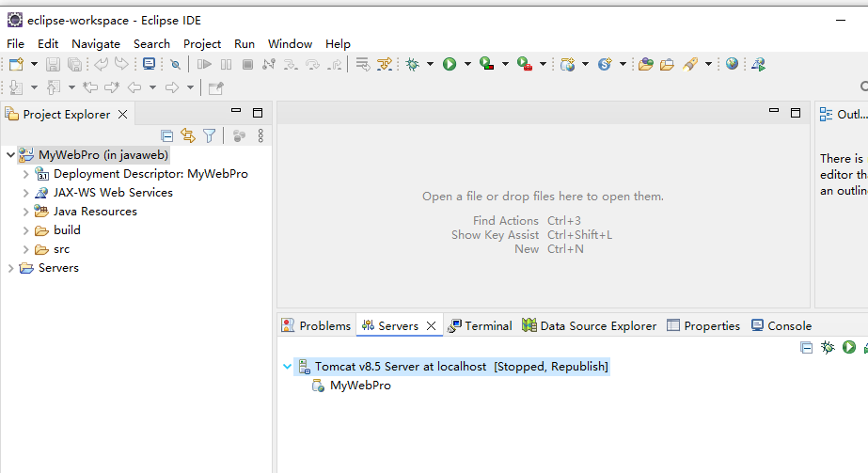Click the Forward navigation arrow

(172, 87)
